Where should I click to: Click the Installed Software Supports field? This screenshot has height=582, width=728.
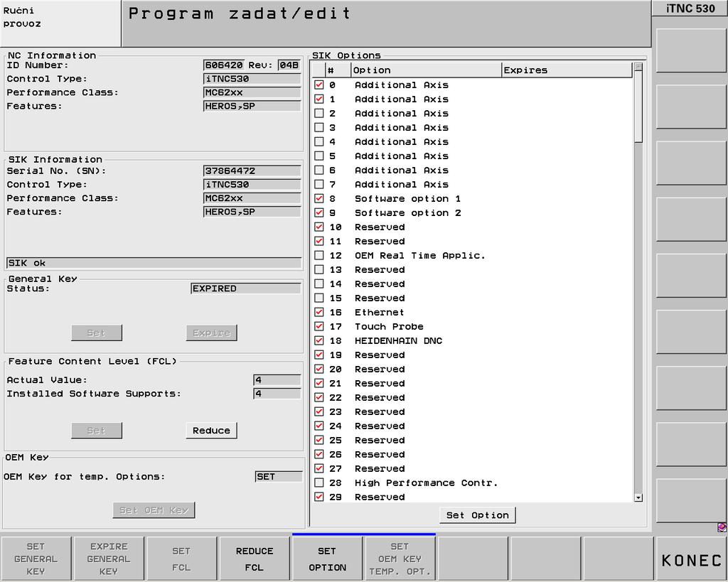277,394
